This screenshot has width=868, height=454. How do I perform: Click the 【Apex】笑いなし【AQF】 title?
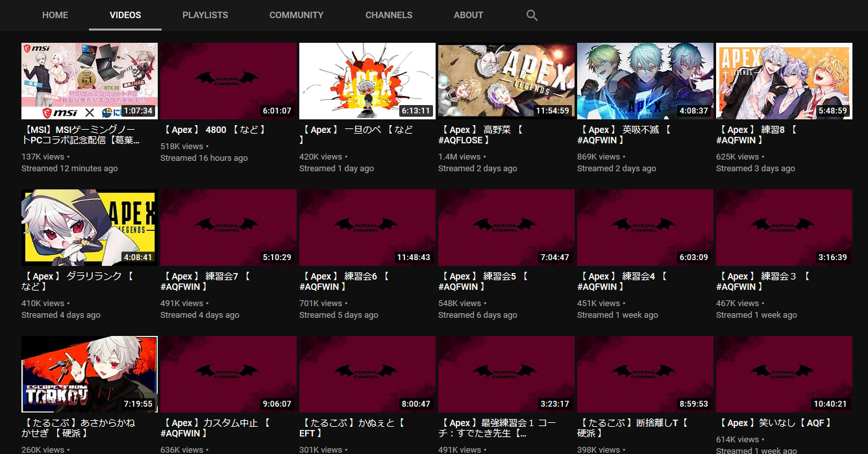[776, 423]
